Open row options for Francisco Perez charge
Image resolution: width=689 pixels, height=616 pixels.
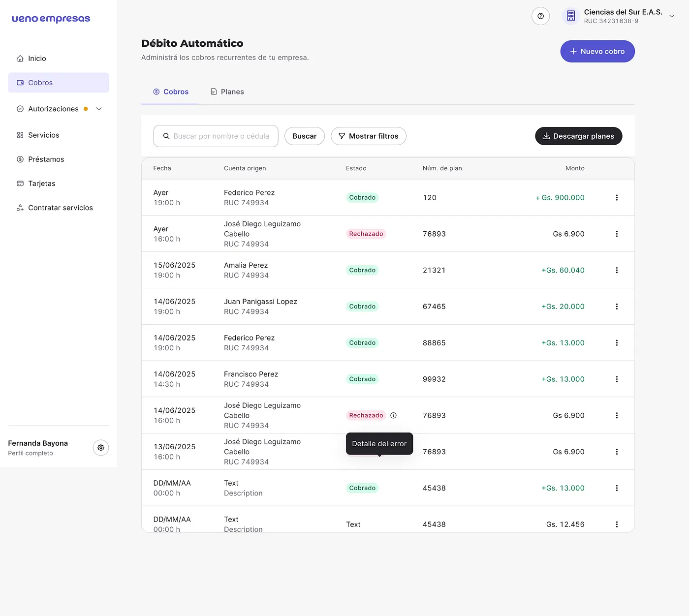[x=617, y=379]
